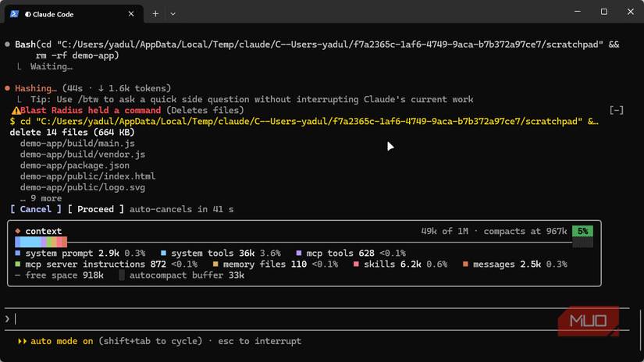Click '(shift+tab to cycle)' hint text
Image resolution: width=644 pixels, height=362 pixels.
pos(151,341)
